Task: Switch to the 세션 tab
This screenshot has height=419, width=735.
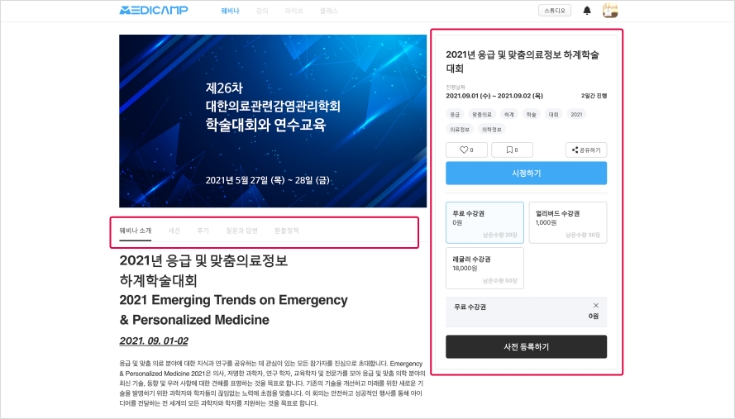Action: 174,231
